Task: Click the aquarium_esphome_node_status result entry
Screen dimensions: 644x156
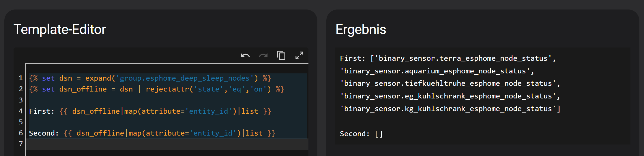Action: click(x=436, y=71)
